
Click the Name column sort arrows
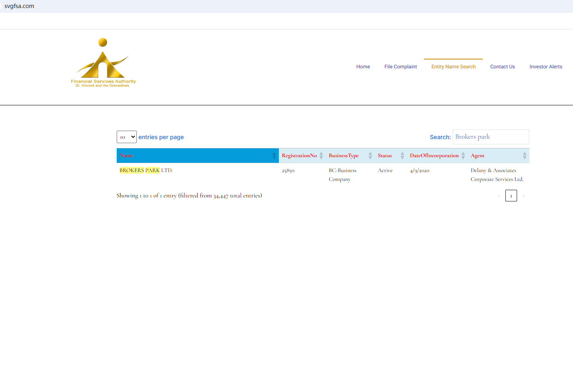[x=274, y=156]
